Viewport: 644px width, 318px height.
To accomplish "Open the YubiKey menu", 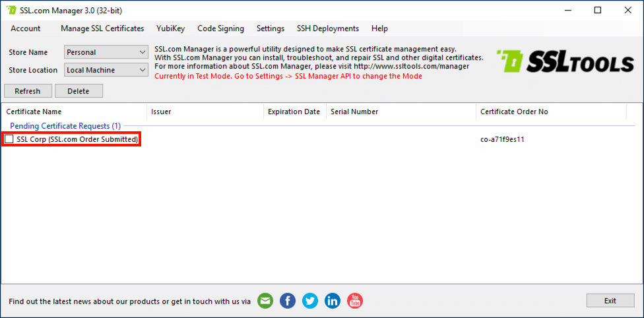I will coord(170,28).
